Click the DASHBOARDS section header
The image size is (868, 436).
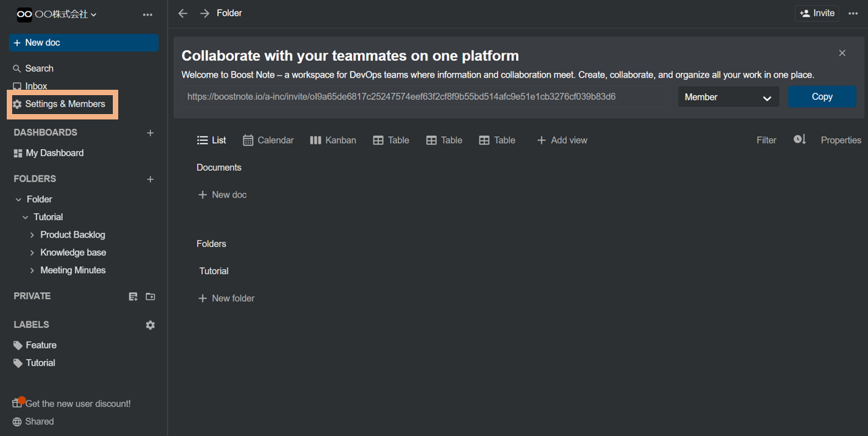pos(45,133)
